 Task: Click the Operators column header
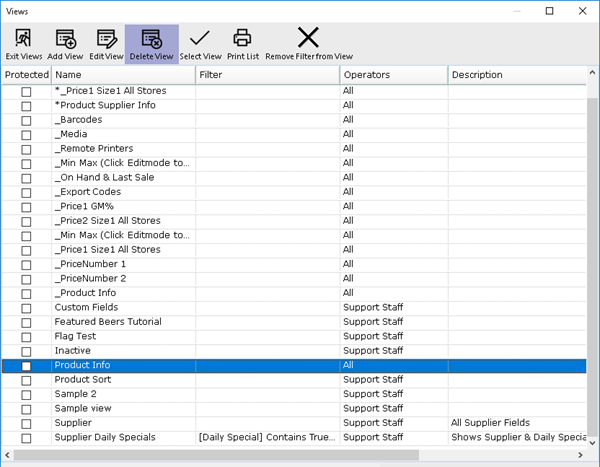393,75
